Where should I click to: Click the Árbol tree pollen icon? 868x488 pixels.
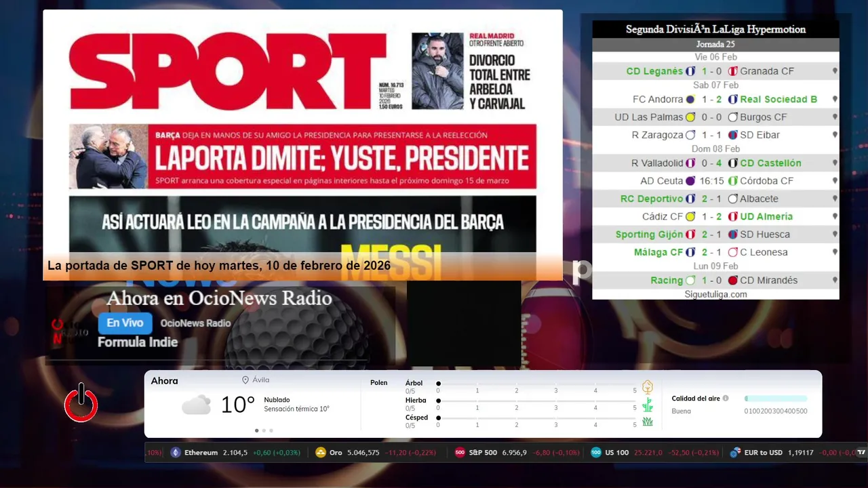648,387
